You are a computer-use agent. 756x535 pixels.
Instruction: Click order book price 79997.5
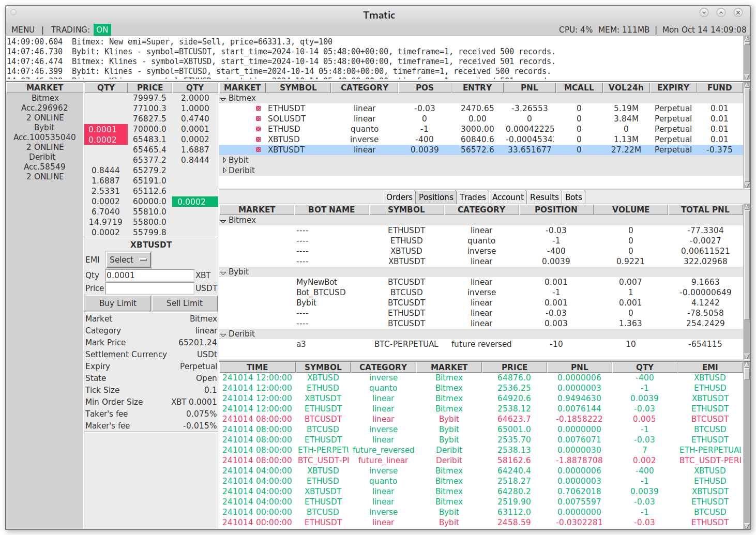click(x=149, y=98)
